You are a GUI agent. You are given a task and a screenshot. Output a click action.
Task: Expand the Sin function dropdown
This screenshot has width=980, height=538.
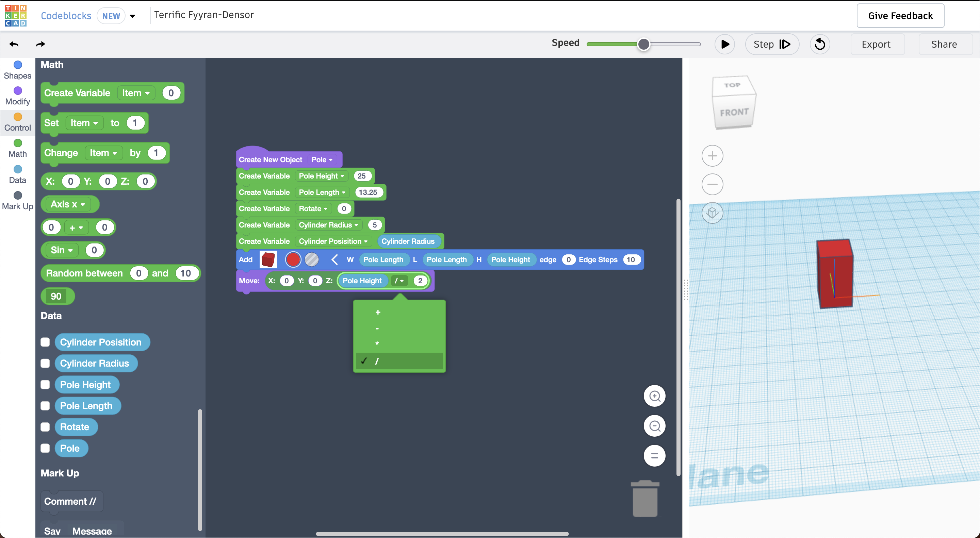[62, 250]
